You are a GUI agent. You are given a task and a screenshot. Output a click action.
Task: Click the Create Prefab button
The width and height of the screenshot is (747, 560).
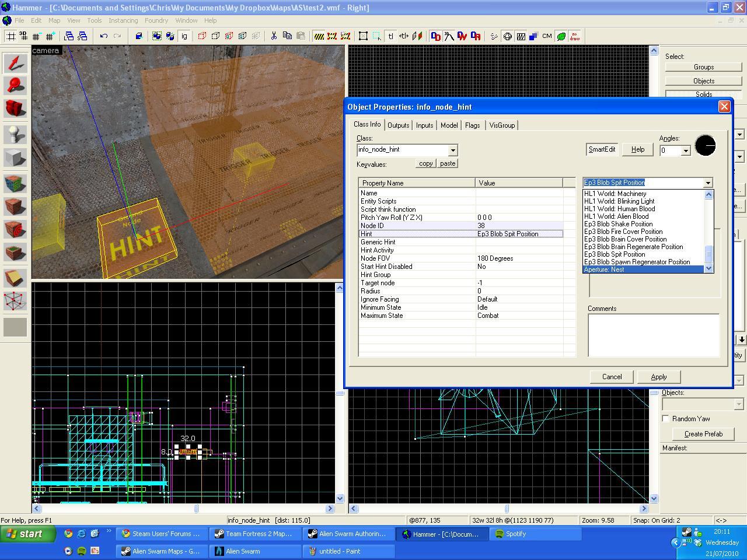(703, 434)
